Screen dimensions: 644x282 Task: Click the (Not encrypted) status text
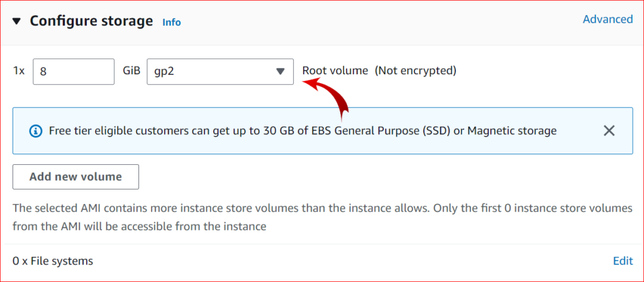tap(416, 70)
